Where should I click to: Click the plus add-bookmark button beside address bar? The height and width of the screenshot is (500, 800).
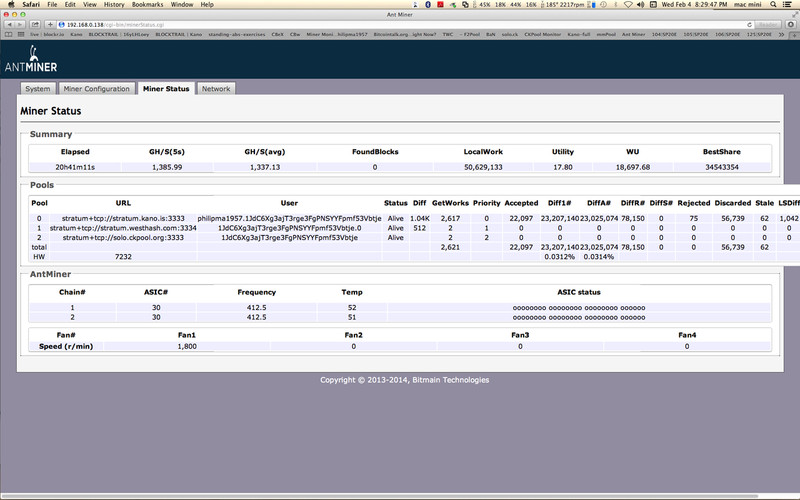(50, 24)
